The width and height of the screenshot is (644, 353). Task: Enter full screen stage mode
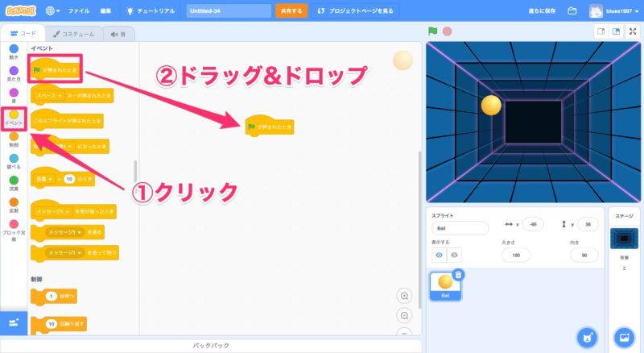tap(634, 31)
